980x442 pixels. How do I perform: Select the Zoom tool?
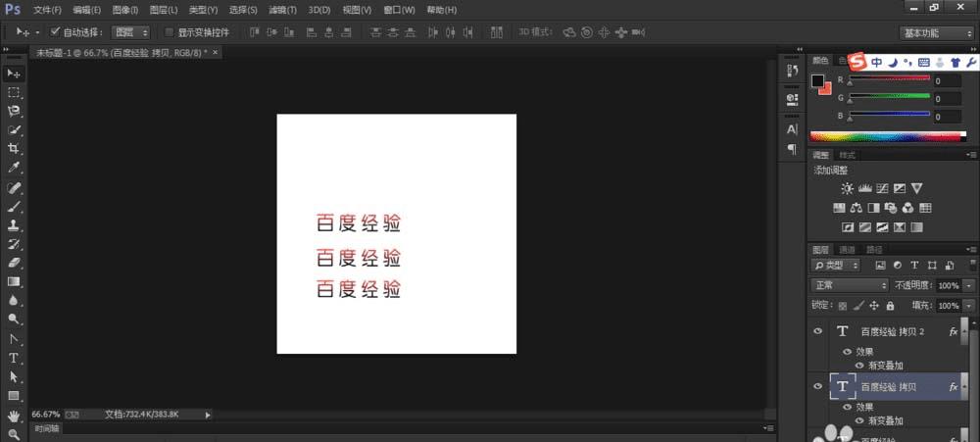[14, 434]
